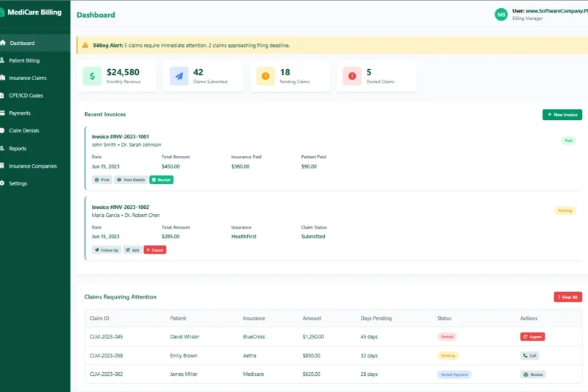
Task: Open Settings from the sidebar
Action: pos(35,183)
